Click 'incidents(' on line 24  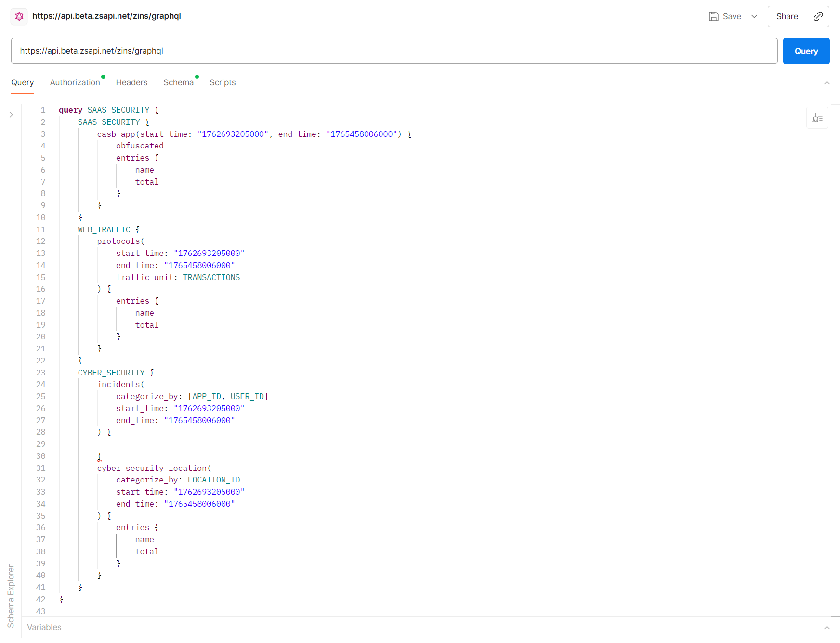point(121,384)
